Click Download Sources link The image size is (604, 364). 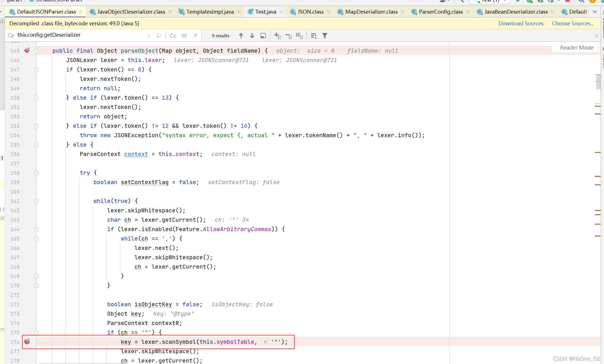click(521, 23)
